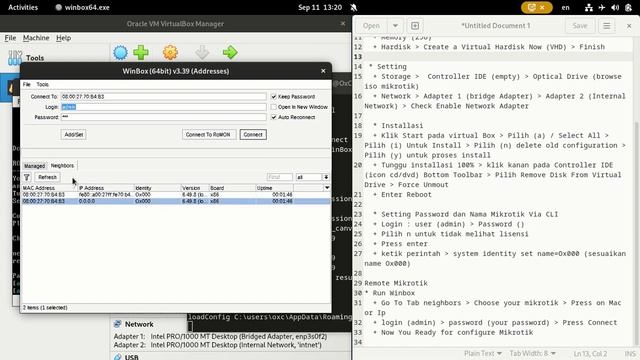Click the power icon in the system tray
The image size is (640, 360).
point(629,7)
